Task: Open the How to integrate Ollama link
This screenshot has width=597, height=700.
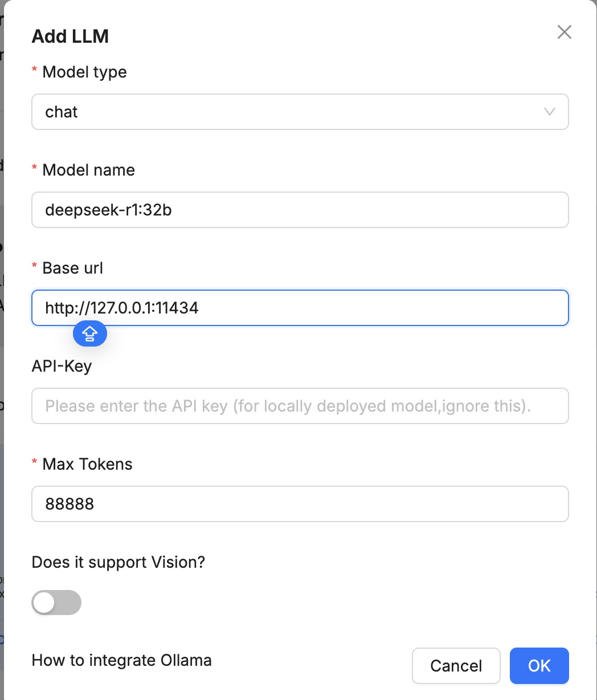Action: (121, 660)
